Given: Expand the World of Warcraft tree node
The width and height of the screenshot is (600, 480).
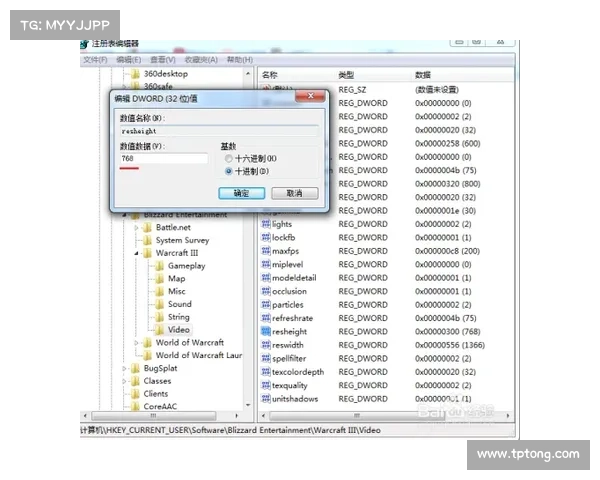Looking at the screenshot, I should 136,343.
